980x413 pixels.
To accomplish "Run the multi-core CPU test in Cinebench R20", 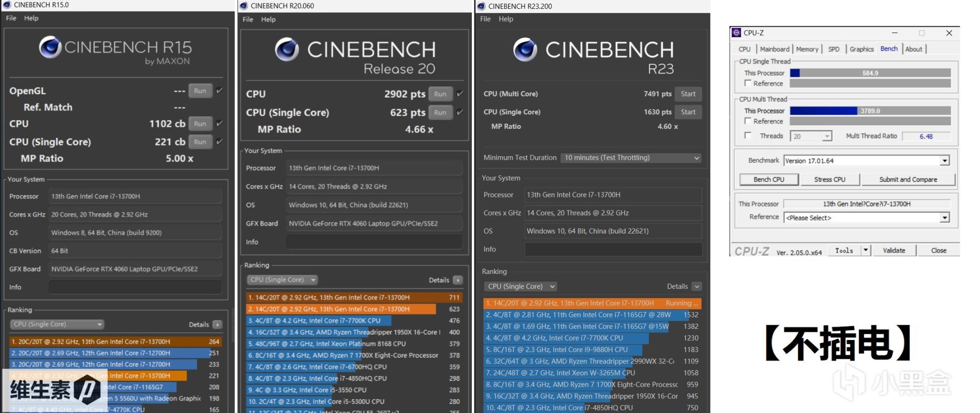I will click(440, 94).
